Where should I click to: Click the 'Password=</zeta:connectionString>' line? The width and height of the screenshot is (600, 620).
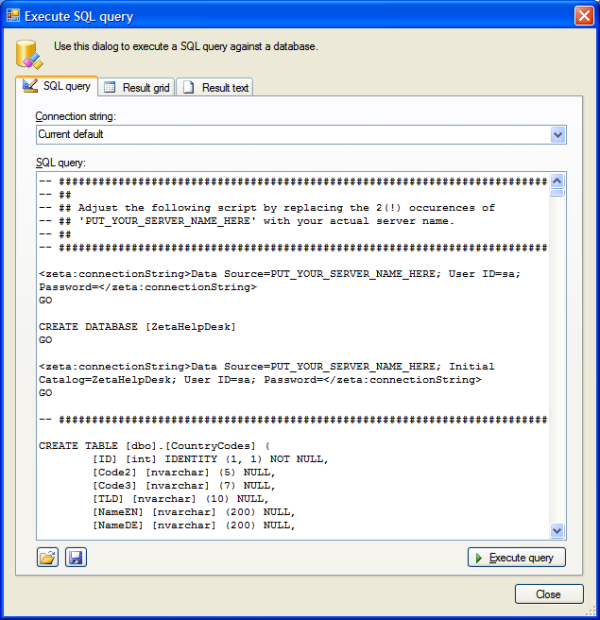click(x=148, y=287)
